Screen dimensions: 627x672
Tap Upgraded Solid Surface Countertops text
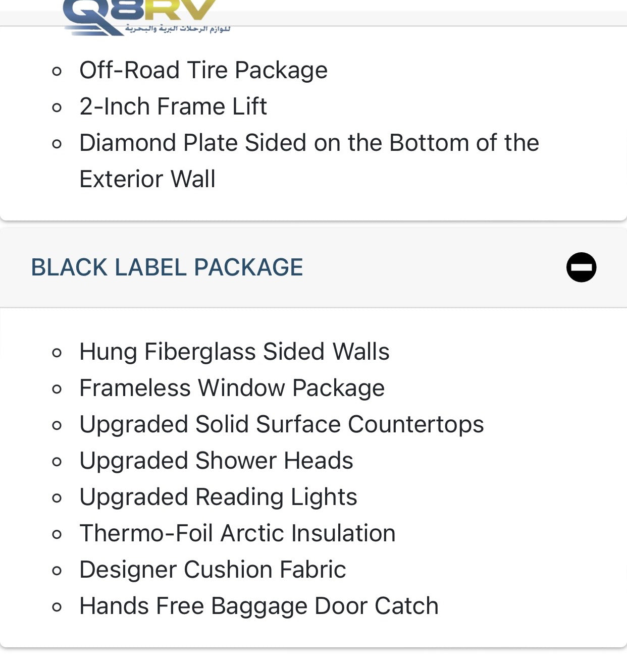tap(281, 424)
